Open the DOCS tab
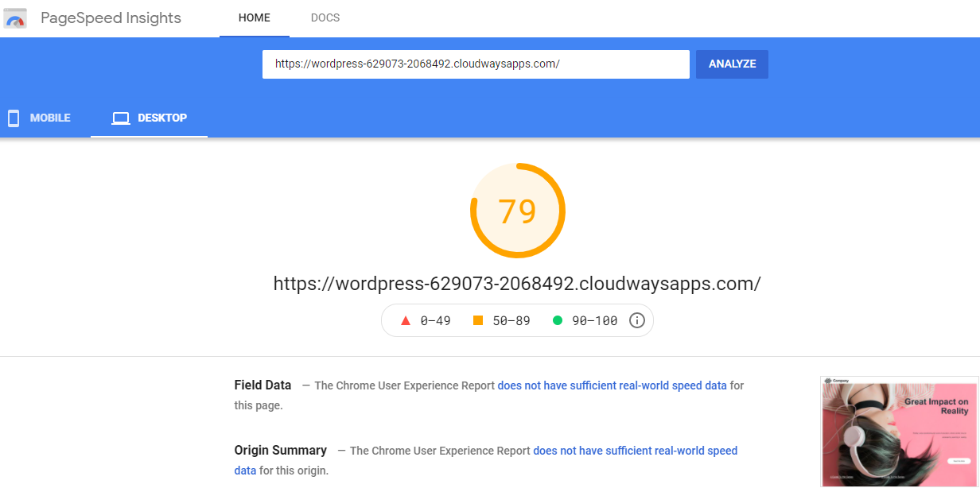Viewport: 980px width, 488px height. (325, 17)
